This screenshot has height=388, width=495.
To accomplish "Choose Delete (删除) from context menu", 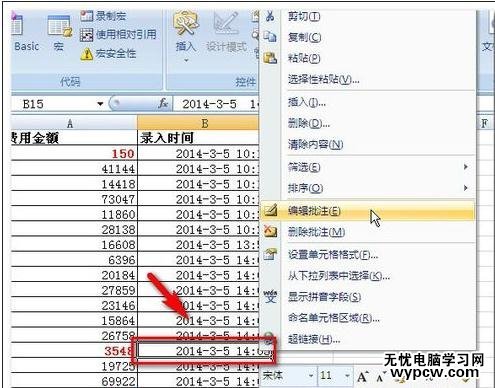I will [x=367, y=123].
